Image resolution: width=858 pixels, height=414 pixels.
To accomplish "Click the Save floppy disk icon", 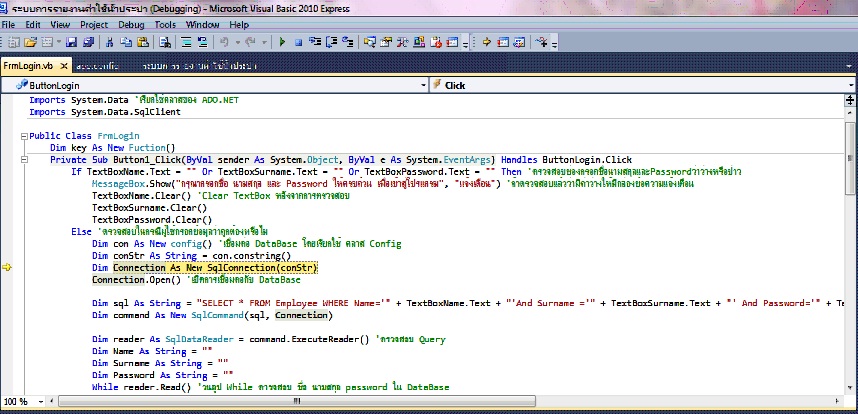I will tap(72, 42).
